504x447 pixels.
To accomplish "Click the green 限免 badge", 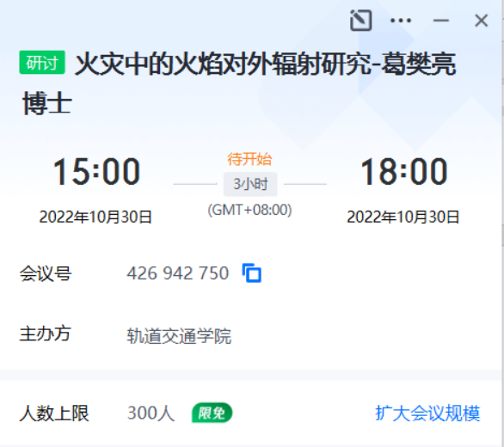I will pyautogui.click(x=212, y=413).
